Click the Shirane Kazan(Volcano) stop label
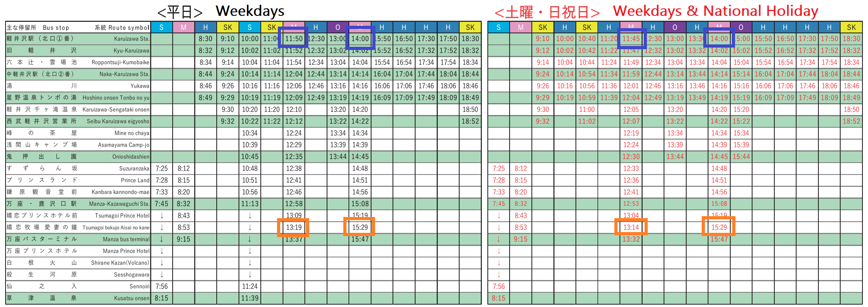The image size is (868, 307). click(x=120, y=263)
